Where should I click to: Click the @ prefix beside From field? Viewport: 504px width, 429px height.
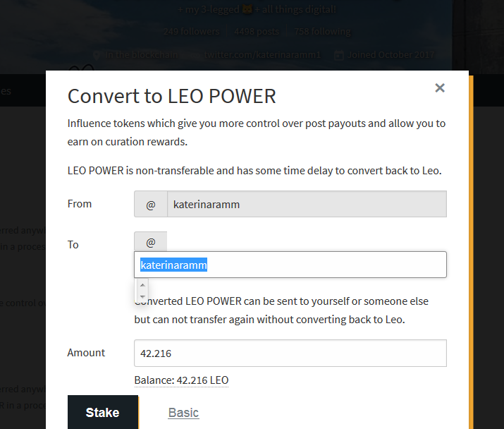[x=151, y=204]
